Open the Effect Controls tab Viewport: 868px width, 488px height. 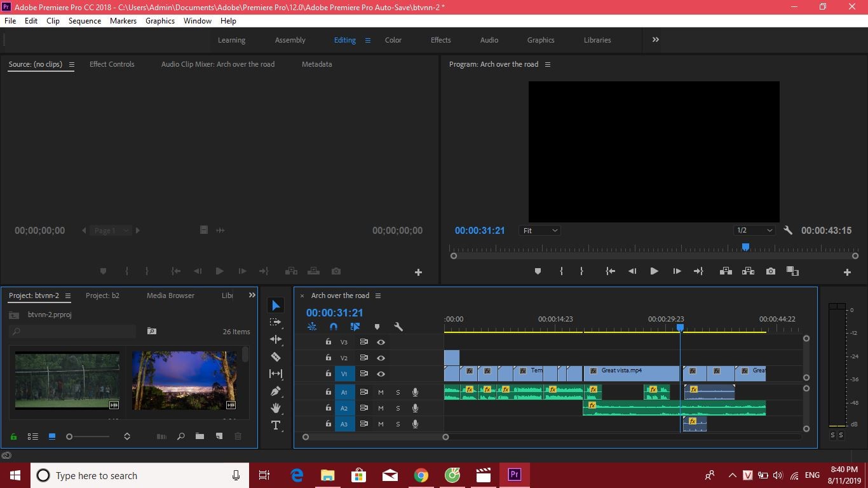click(x=112, y=64)
